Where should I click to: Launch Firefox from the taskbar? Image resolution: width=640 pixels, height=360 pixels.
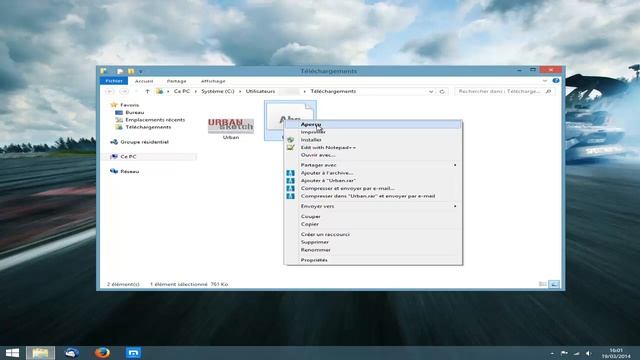click(x=102, y=353)
